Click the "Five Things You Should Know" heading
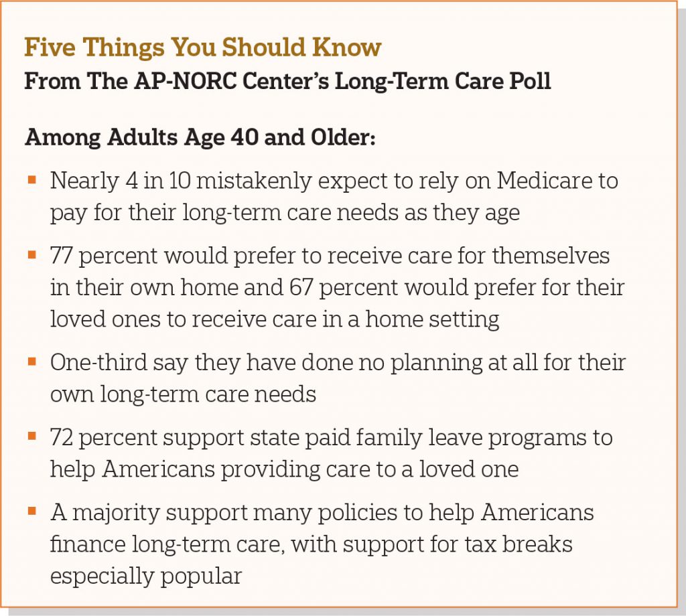This screenshot has height=616, width=686. click(x=202, y=48)
